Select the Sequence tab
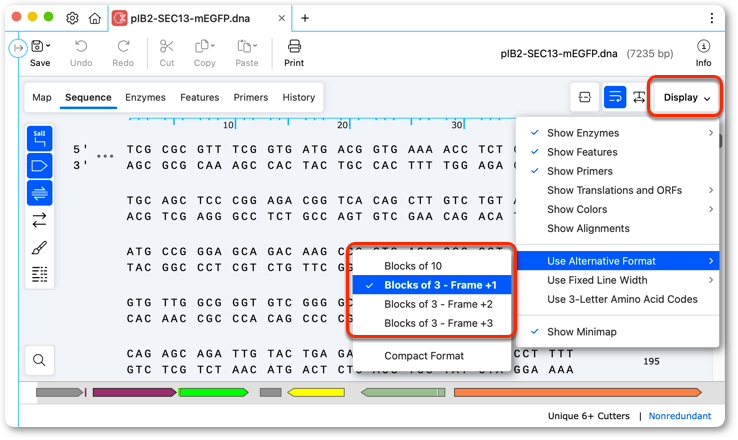This screenshot has height=440, width=738. point(88,97)
